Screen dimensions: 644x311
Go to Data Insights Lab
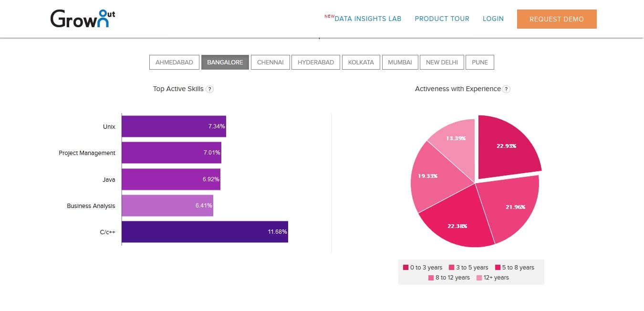(367, 19)
